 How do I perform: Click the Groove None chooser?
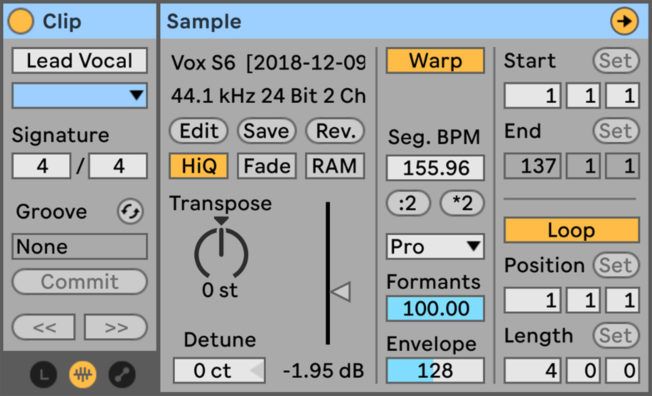(79, 247)
